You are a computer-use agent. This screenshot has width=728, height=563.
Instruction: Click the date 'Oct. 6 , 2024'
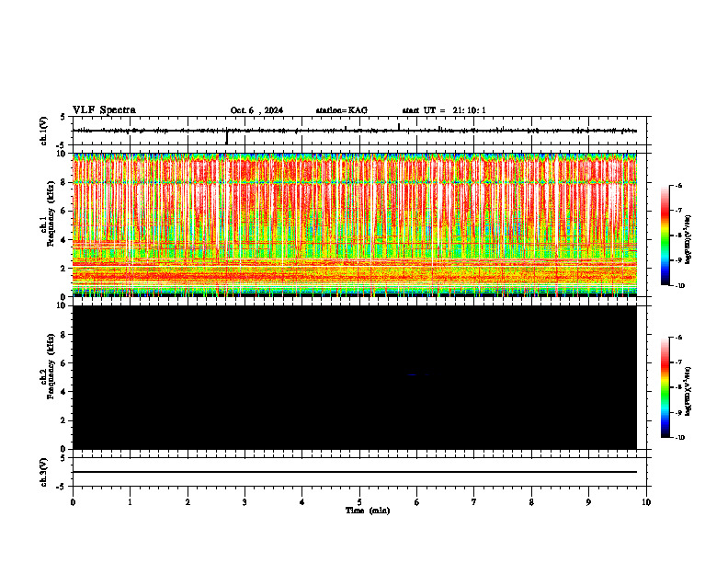click(x=256, y=110)
